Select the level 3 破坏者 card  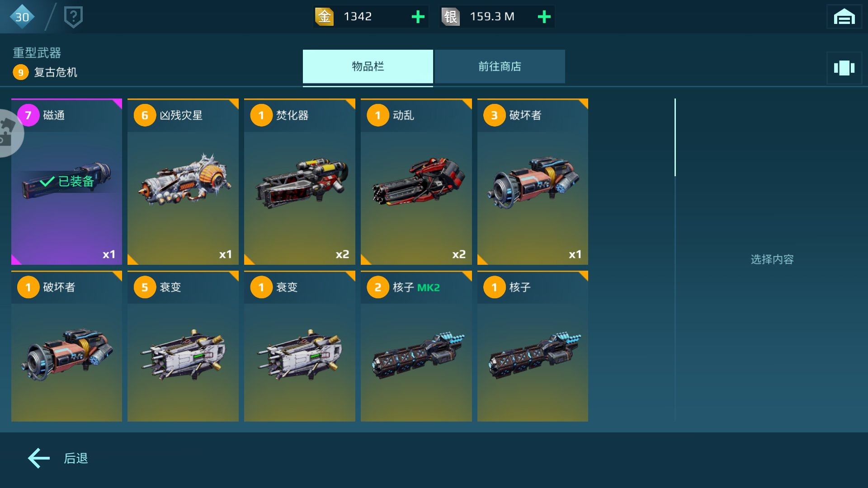533,182
